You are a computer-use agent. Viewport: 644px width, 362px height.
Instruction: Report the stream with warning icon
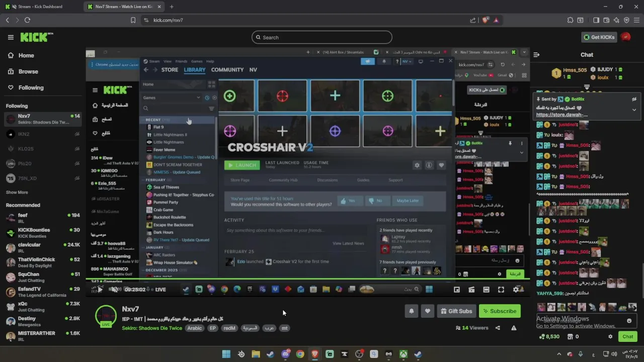click(514, 328)
